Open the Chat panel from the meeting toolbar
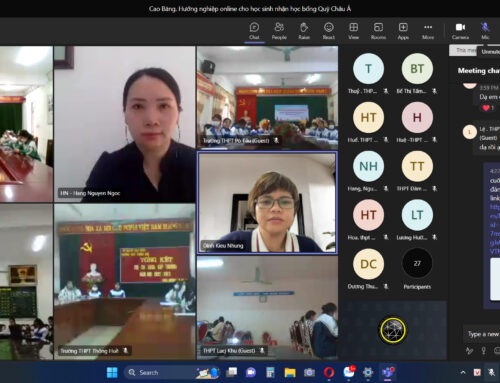 254,31
